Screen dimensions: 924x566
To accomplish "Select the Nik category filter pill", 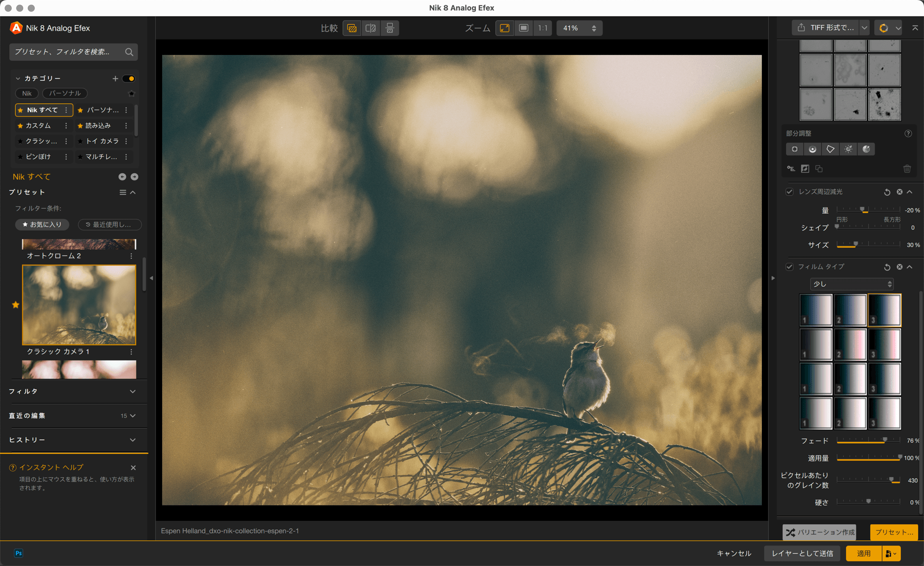I will (x=27, y=93).
